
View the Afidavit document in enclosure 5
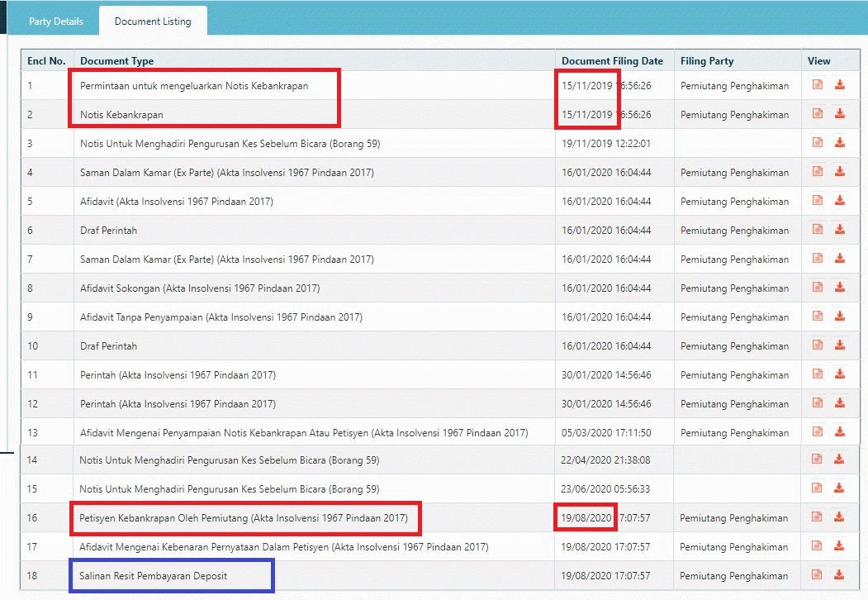[x=818, y=201]
